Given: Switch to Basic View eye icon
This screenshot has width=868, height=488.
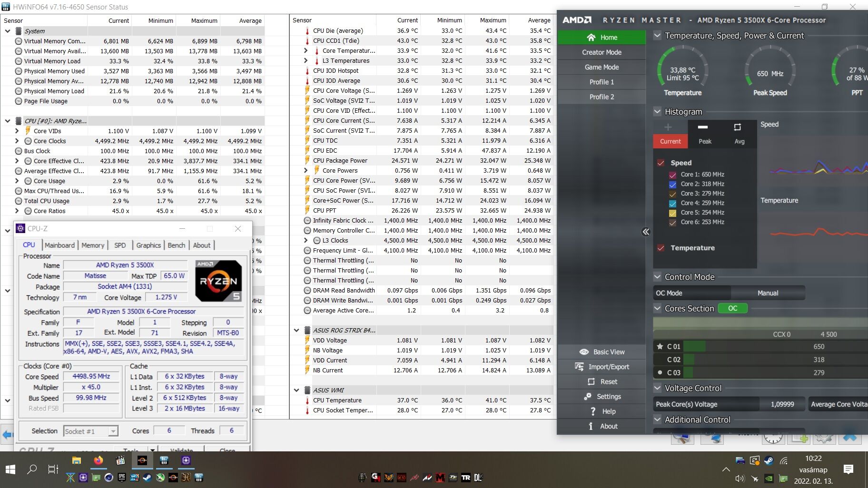Looking at the screenshot, I should click(584, 352).
